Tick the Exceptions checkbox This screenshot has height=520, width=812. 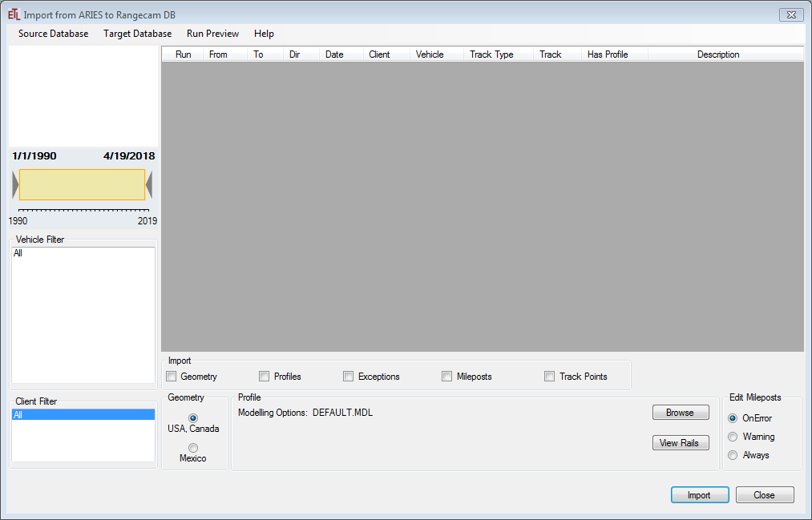click(x=349, y=377)
